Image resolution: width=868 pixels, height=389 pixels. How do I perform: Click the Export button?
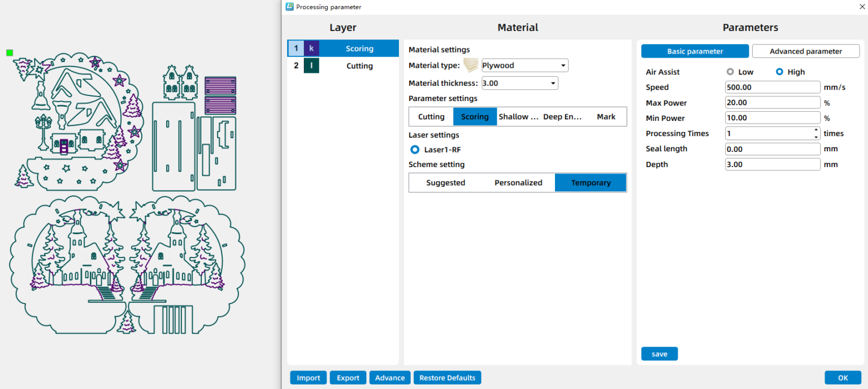pyautogui.click(x=348, y=378)
